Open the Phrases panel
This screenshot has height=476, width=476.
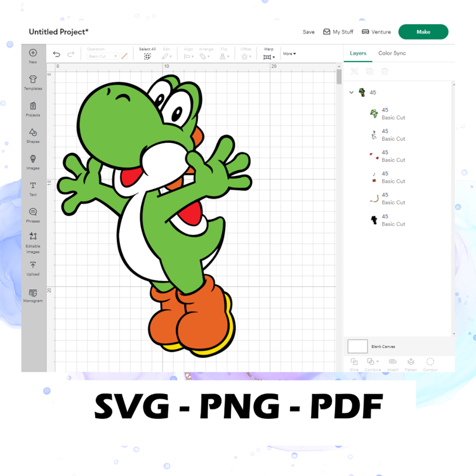(33, 215)
